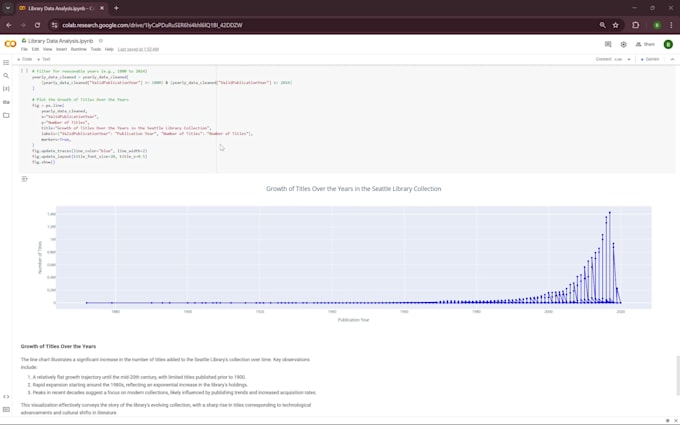Click the browser zoom magnifier icon
The height and width of the screenshot is (425, 680).
coord(602,25)
